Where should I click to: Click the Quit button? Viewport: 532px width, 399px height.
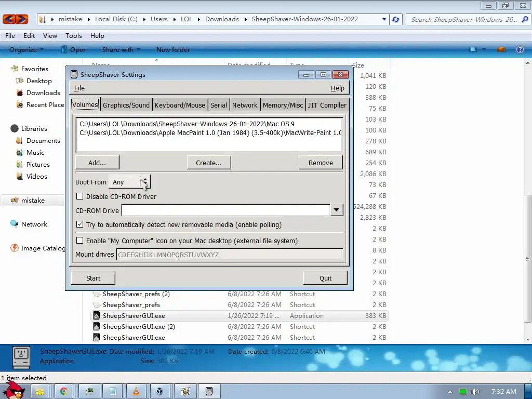coord(325,278)
